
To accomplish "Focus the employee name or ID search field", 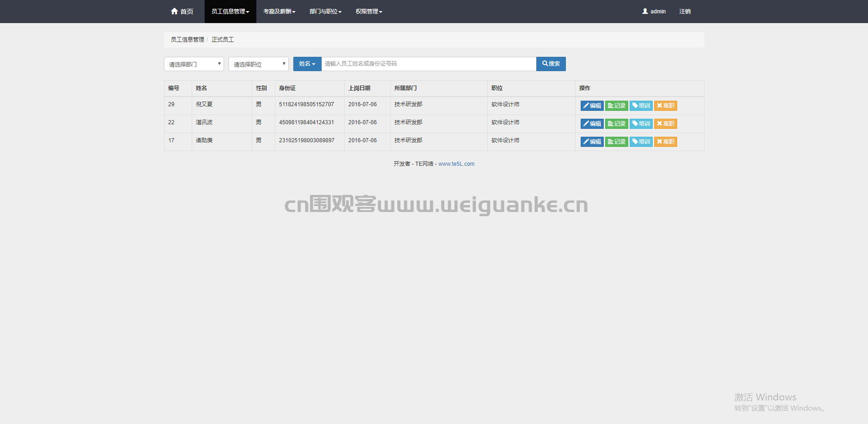I will 429,64.
